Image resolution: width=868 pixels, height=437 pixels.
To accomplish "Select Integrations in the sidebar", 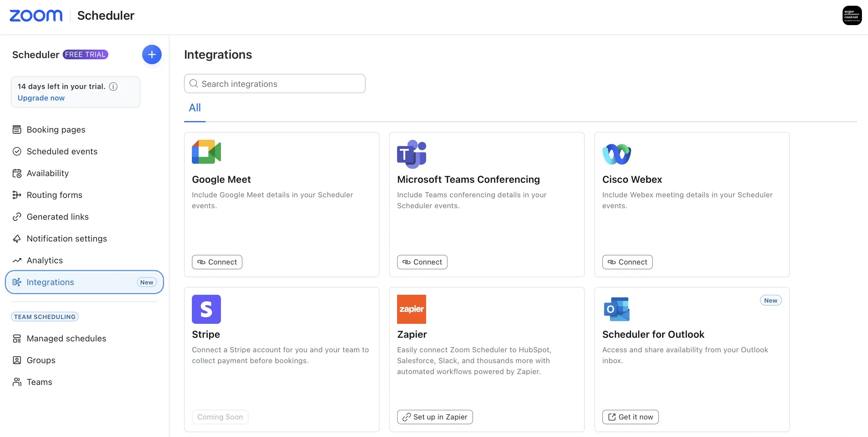I will 84,282.
